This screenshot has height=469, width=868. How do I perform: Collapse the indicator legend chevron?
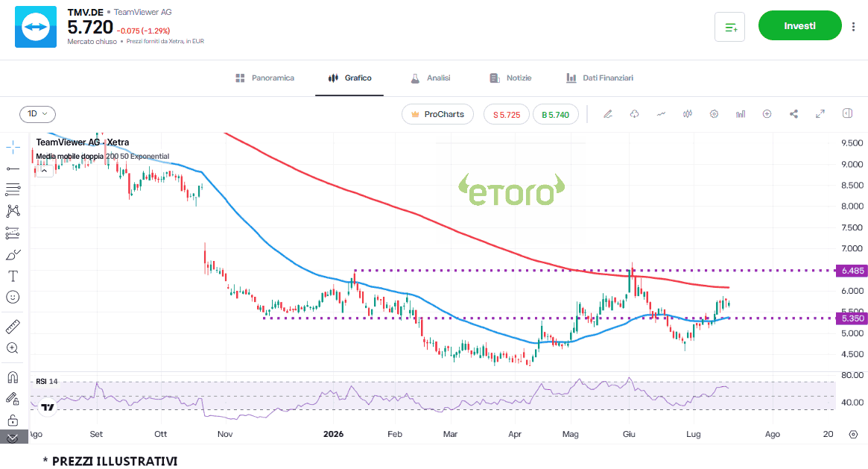[x=44, y=171]
